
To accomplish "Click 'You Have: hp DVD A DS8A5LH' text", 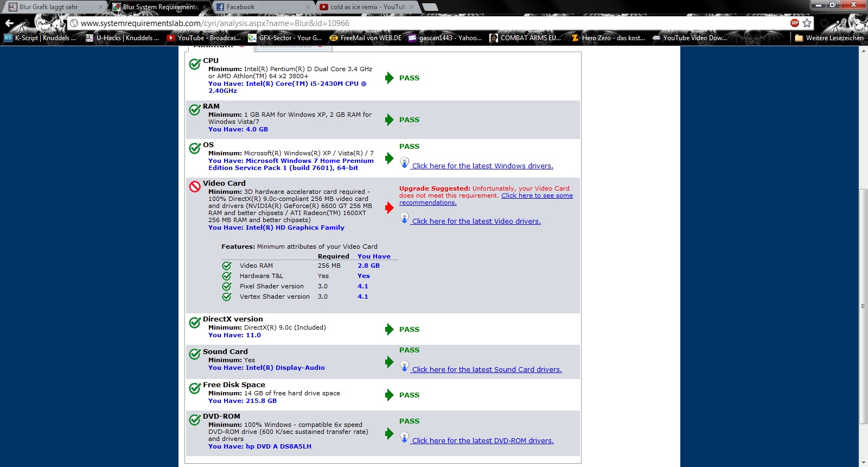I will 260,446.
